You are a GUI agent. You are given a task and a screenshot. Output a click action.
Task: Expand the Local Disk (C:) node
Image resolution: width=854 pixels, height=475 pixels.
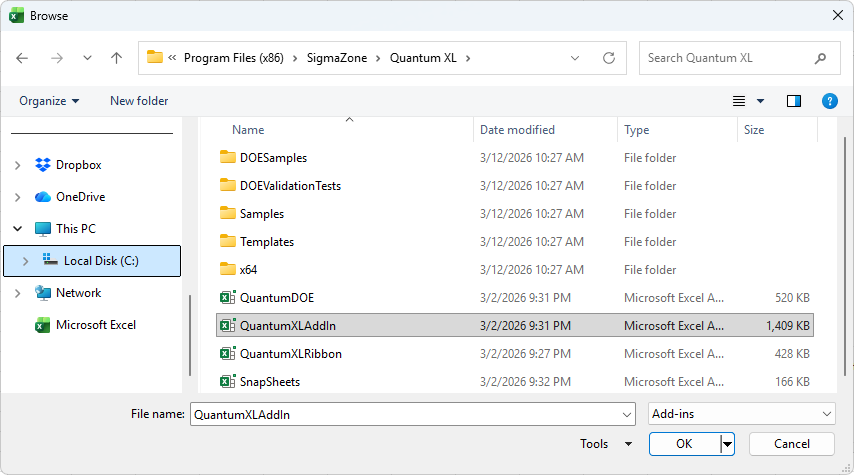click(x=25, y=261)
